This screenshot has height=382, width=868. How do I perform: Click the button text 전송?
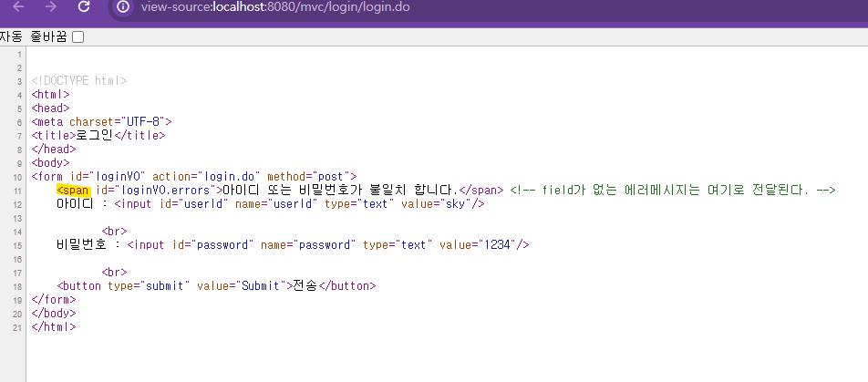305,285
